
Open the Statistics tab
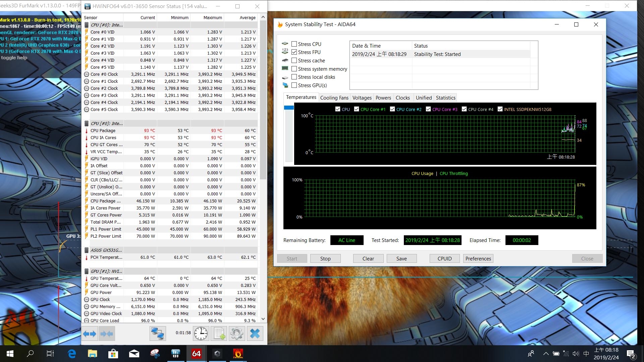pyautogui.click(x=445, y=98)
